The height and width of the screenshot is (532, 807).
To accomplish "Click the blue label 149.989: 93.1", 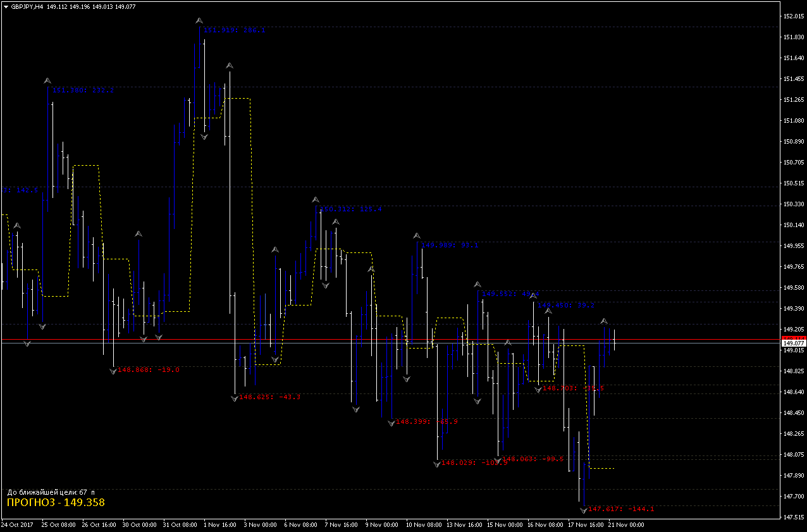I will click(450, 245).
